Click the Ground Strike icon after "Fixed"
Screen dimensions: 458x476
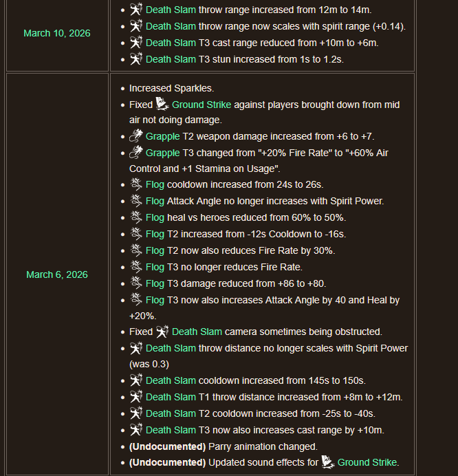tap(162, 104)
